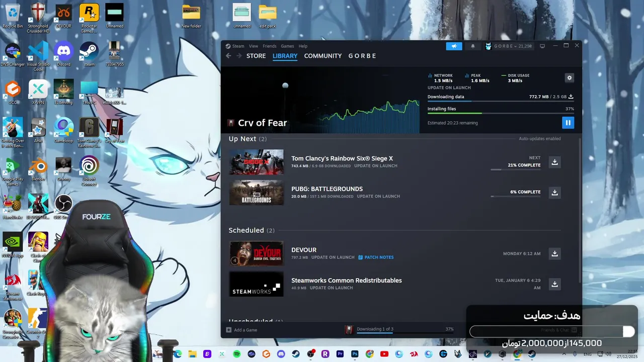Start Rainbow Six Siege X download now
644x362 pixels.
(554, 162)
